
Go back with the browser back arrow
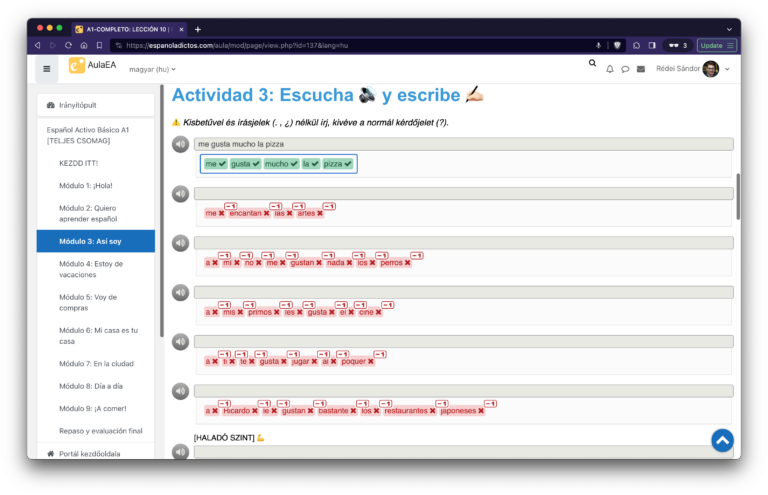point(38,46)
